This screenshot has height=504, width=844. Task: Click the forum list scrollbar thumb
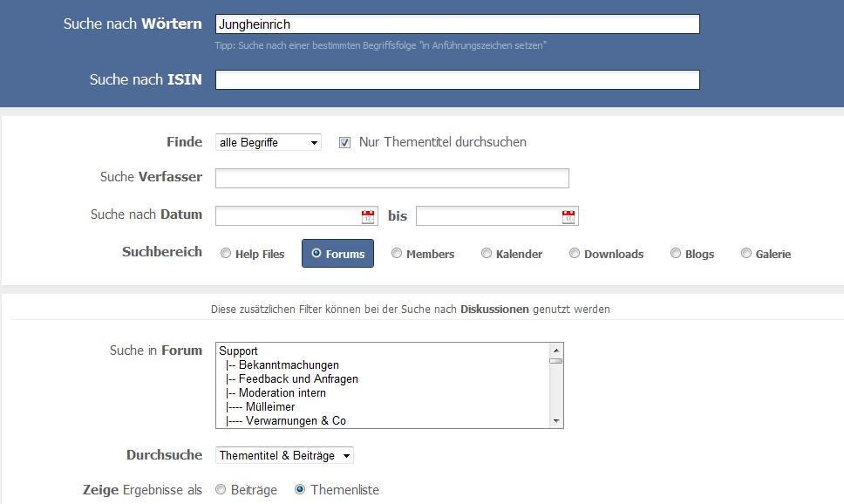coord(556,361)
